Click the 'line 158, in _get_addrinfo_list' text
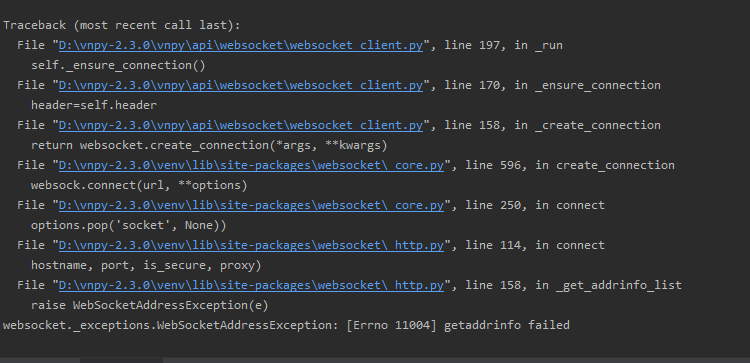 (573, 286)
